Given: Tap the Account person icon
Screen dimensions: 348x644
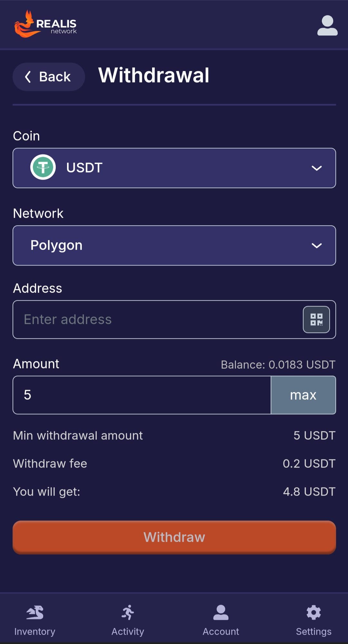Looking at the screenshot, I should [221, 612].
